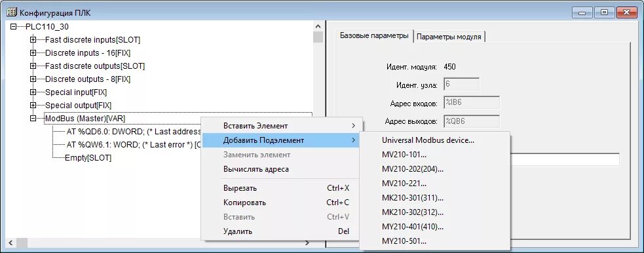The image size is (644, 253).
Task: Select the Empty[SLOT] tree item
Action: tap(88, 158)
